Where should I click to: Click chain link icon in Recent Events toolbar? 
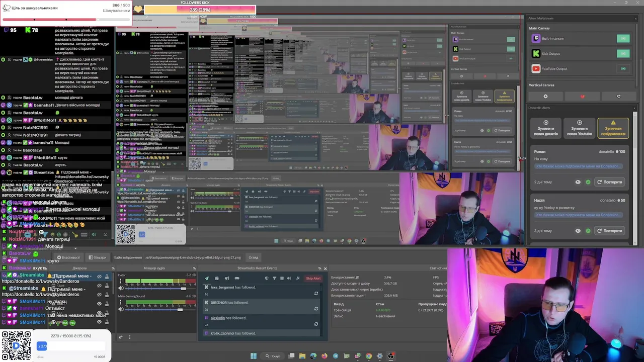pyautogui.click(x=237, y=278)
